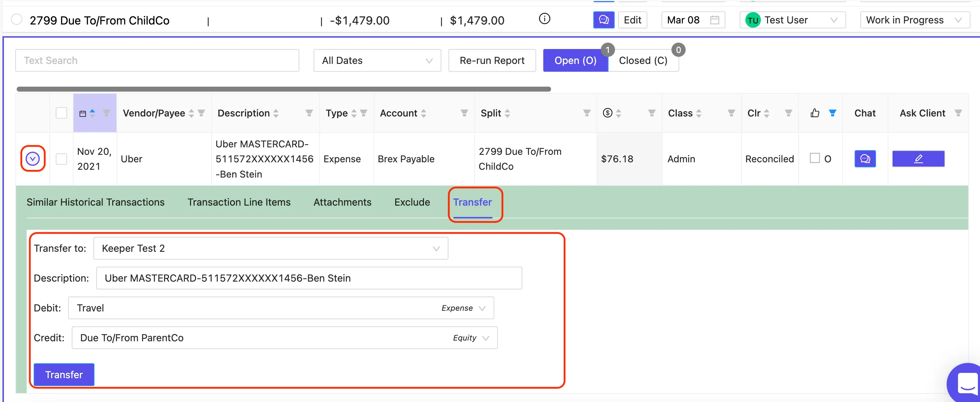The image size is (980, 402).
Task: Open the Work in Progress status dropdown
Action: click(x=915, y=20)
